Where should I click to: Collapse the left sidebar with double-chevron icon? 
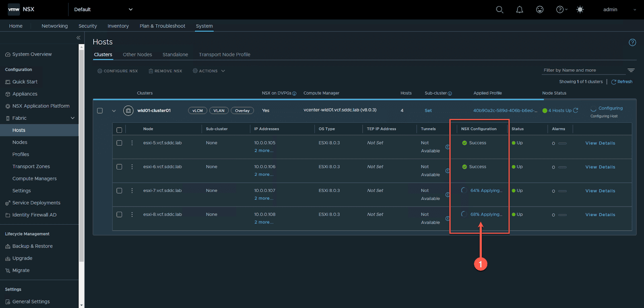click(x=78, y=38)
